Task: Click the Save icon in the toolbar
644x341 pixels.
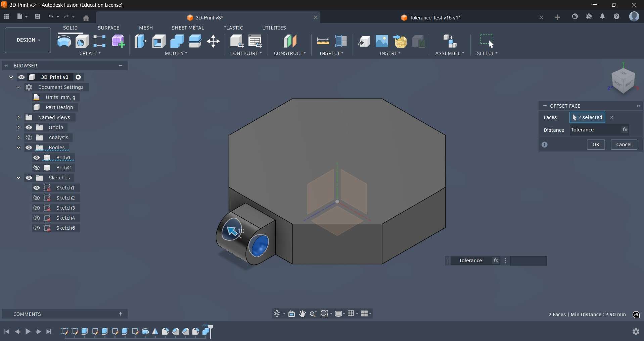Action: [38, 16]
